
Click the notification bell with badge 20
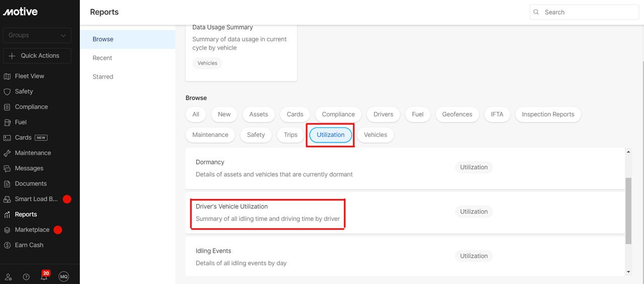point(45,275)
